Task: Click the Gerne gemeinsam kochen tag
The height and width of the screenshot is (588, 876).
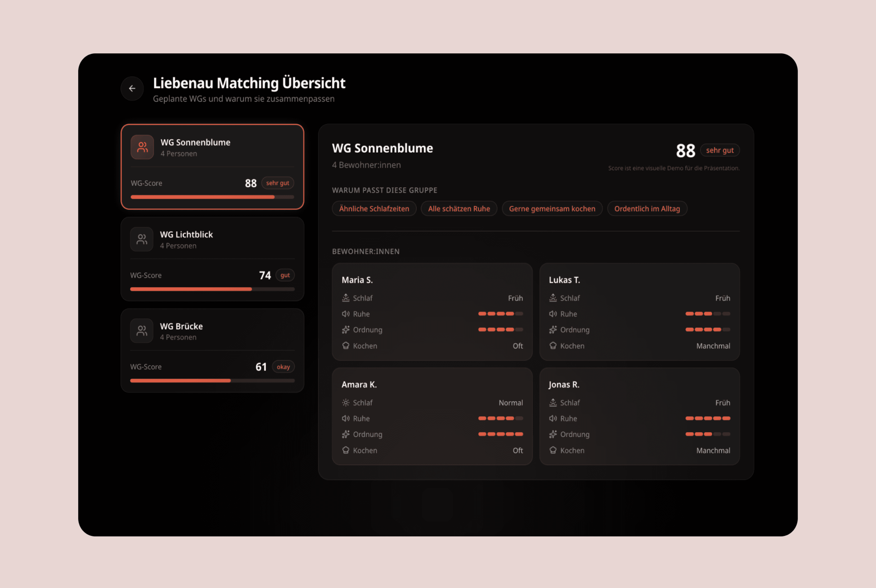Action: click(552, 209)
